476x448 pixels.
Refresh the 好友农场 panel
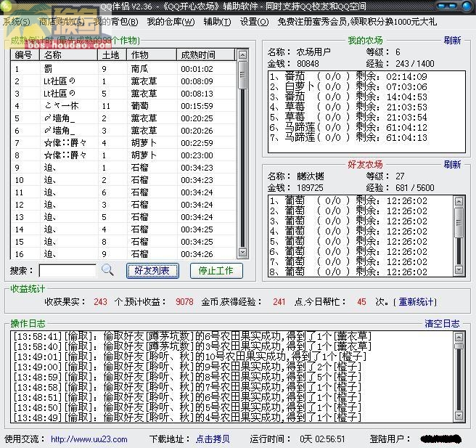(x=452, y=165)
